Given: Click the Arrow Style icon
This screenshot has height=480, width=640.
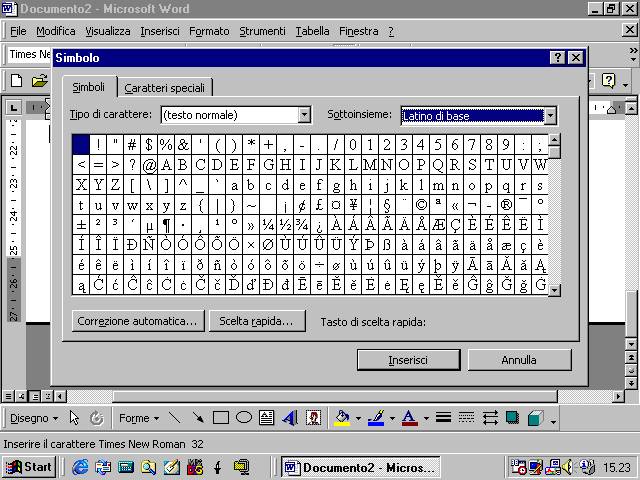Looking at the screenshot, I should pos(490,418).
